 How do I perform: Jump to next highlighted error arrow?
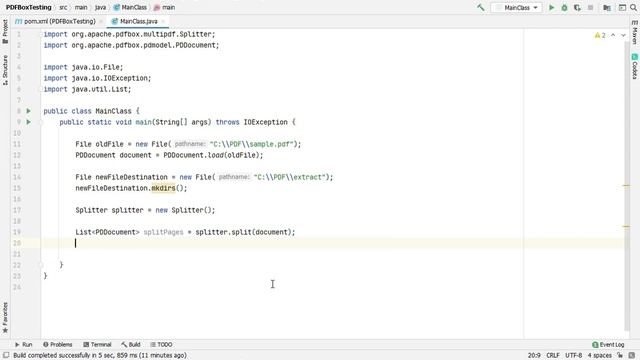pos(623,36)
